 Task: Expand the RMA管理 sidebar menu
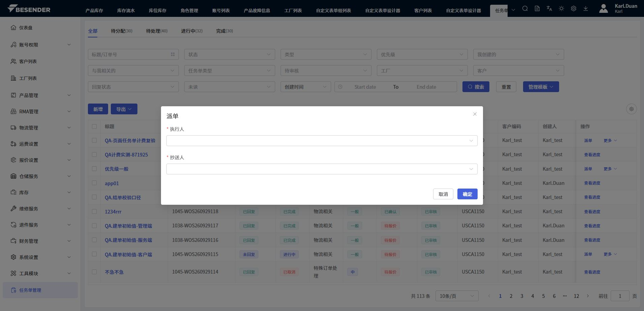(x=40, y=111)
